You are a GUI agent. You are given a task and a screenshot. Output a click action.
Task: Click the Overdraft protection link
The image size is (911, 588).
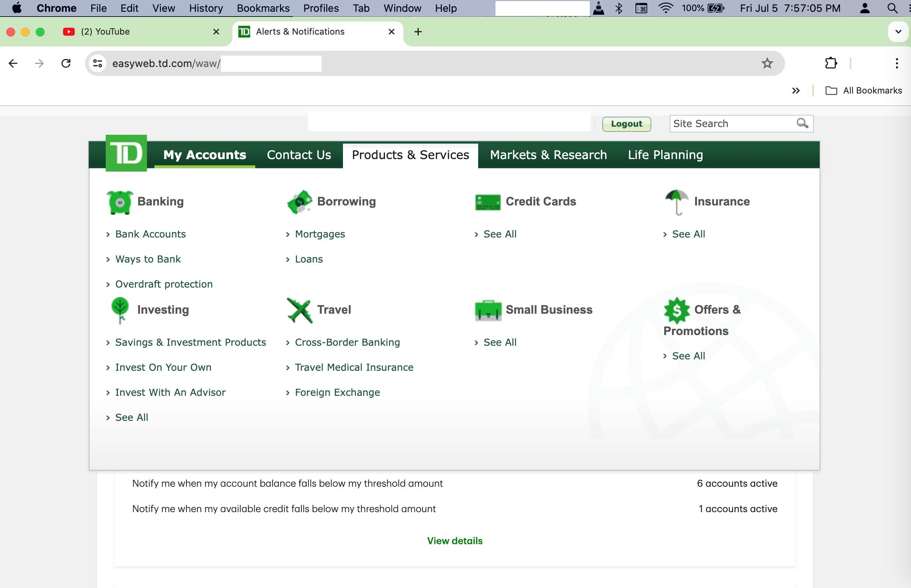click(164, 284)
